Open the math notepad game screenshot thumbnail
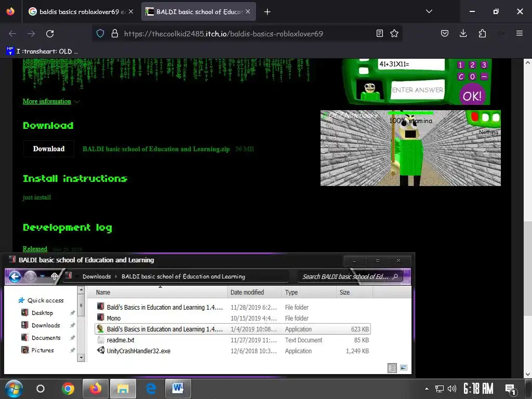Viewport: 532px width, 399px height. pyautogui.click(x=416, y=82)
